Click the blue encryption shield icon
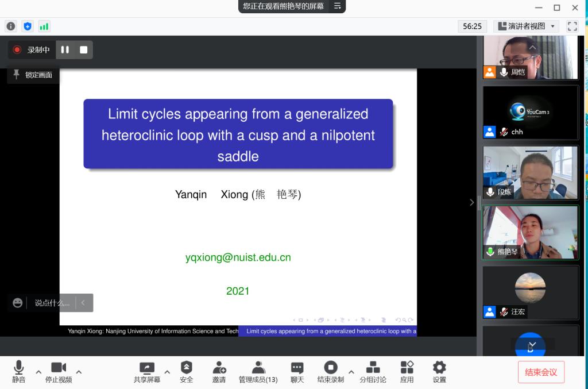 point(28,26)
